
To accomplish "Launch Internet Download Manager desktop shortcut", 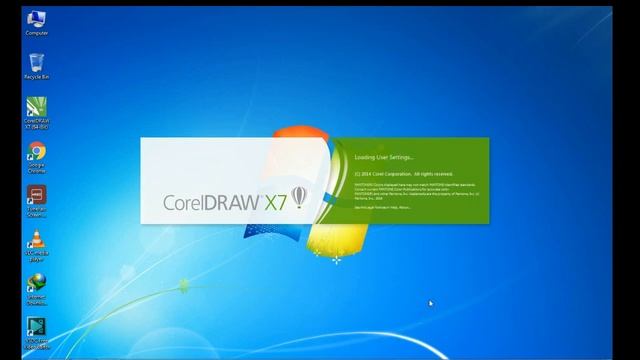I will point(36,289).
